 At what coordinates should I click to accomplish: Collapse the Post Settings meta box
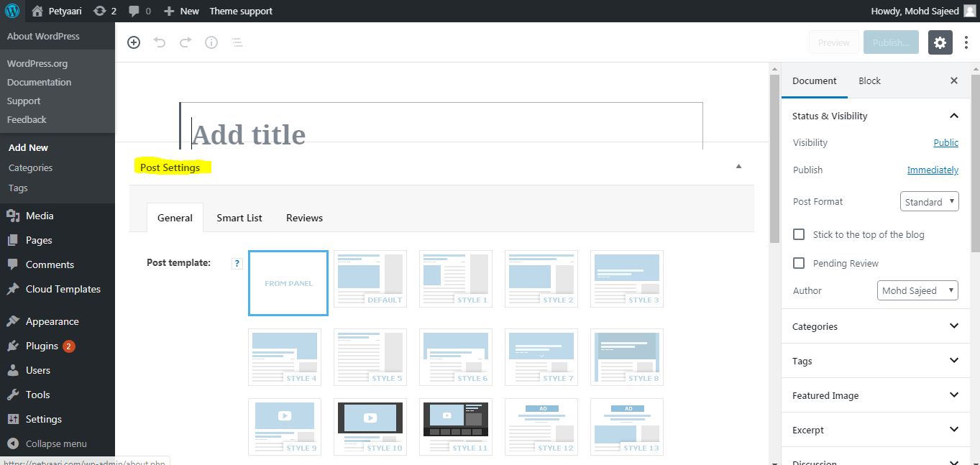(738, 167)
